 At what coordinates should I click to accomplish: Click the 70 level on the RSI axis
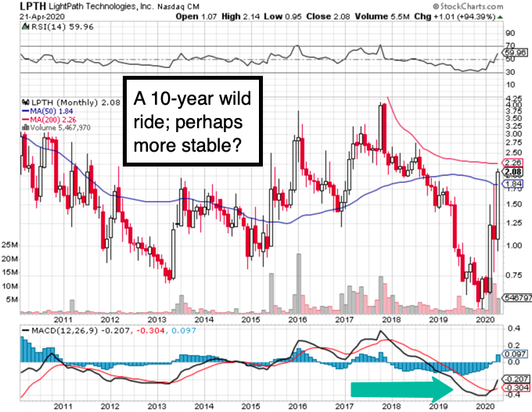coord(510,45)
